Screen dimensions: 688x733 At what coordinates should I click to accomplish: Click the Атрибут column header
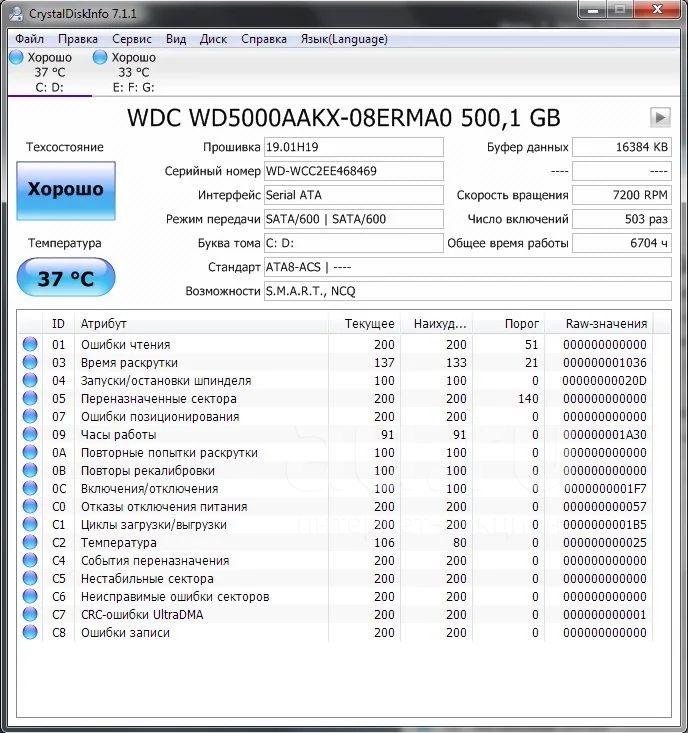click(x=201, y=323)
